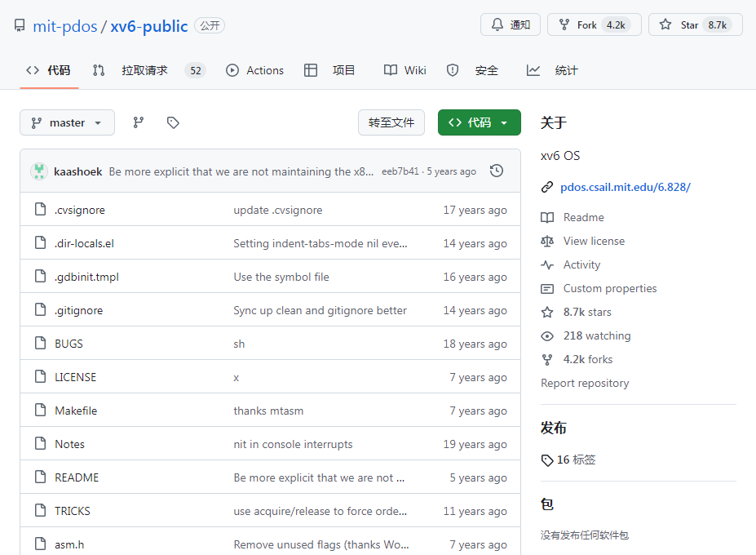Image resolution: width=756 pixels, height=555 pixels.
Task: Open 'Sync up clean and gitignore better' commit
Action: [321, 310]
